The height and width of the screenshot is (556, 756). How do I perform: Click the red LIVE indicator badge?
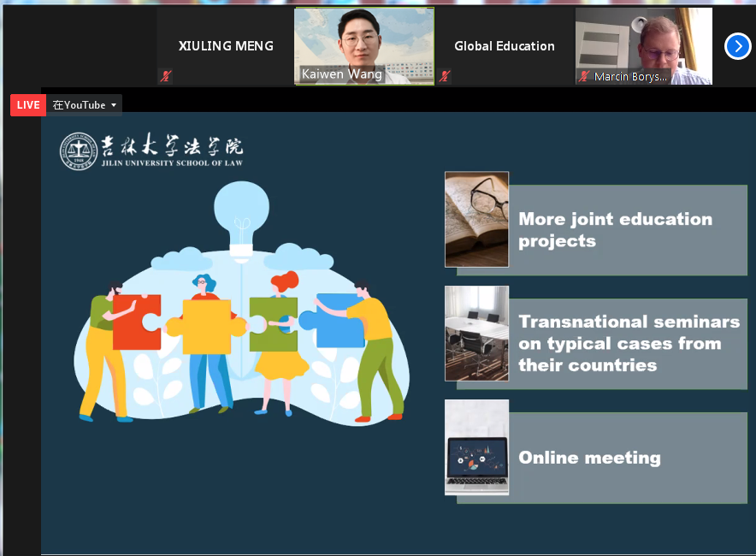click(x=28, y=105)
